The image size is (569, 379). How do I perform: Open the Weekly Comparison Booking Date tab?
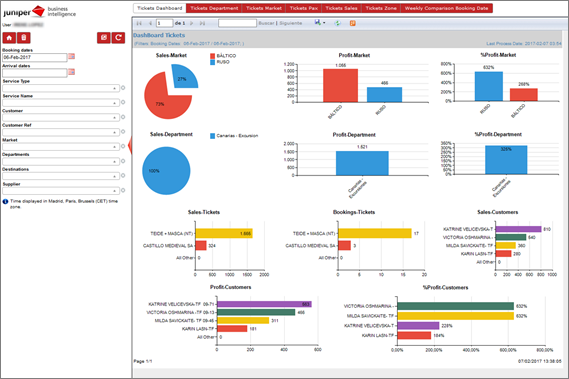(x=446, y=8)
